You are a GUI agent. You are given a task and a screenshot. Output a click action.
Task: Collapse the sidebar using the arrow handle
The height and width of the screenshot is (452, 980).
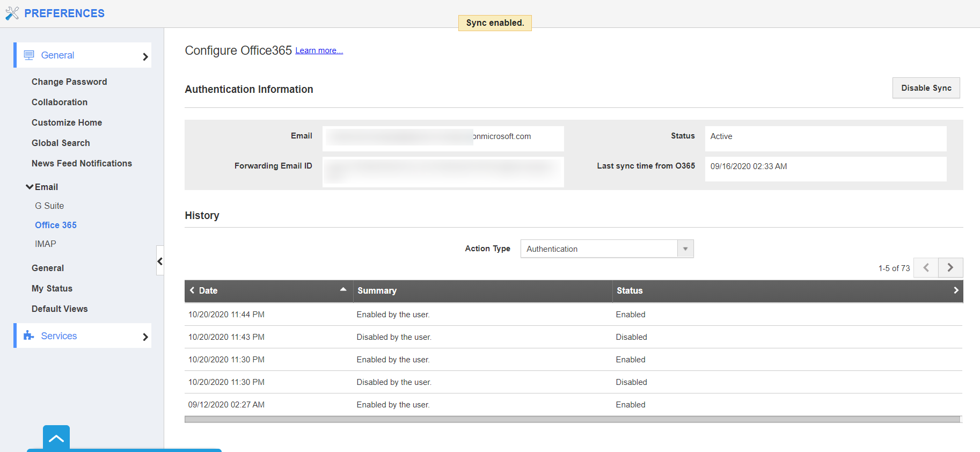160,261
